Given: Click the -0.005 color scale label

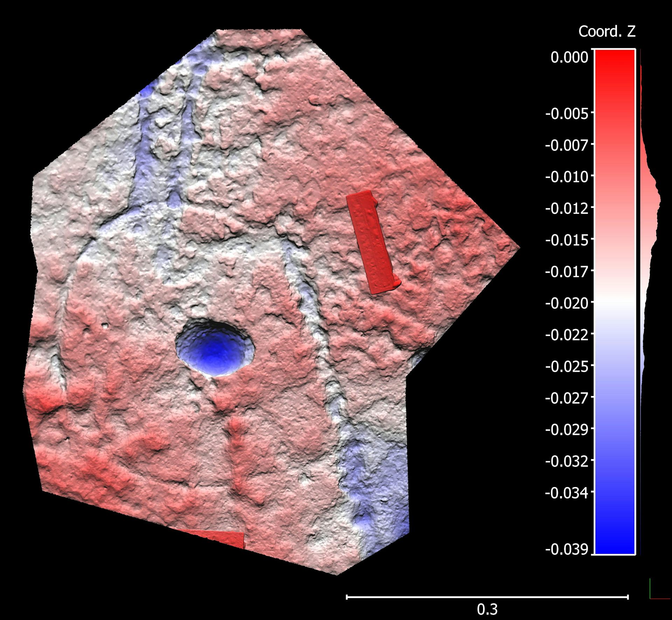Looking at the screenshot, I should [x=567, y=114].
